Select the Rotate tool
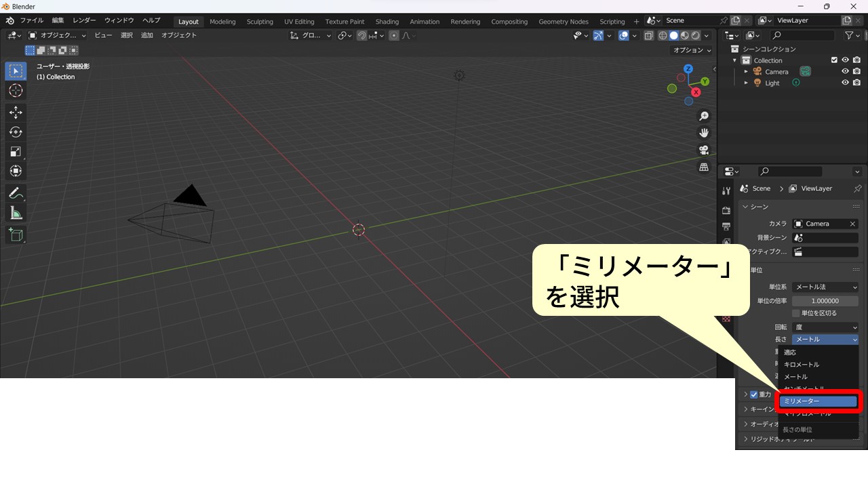This screenshot has width=868, height=488. pos(16,132)
